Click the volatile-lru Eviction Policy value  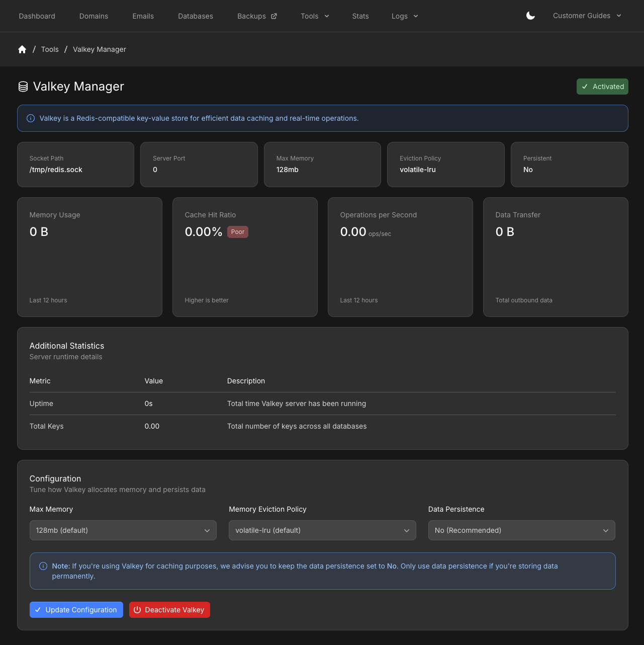418,170
